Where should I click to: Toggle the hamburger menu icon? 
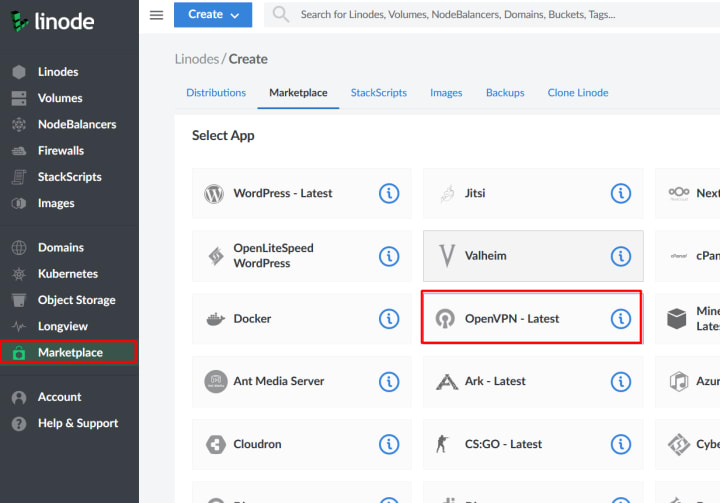[157, 15]
